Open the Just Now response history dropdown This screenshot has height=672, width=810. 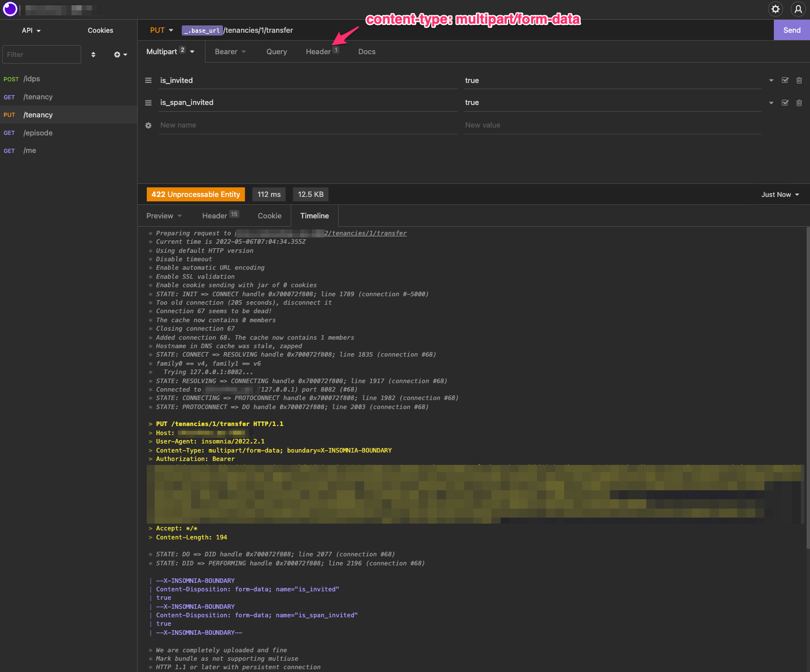(780, 195)
